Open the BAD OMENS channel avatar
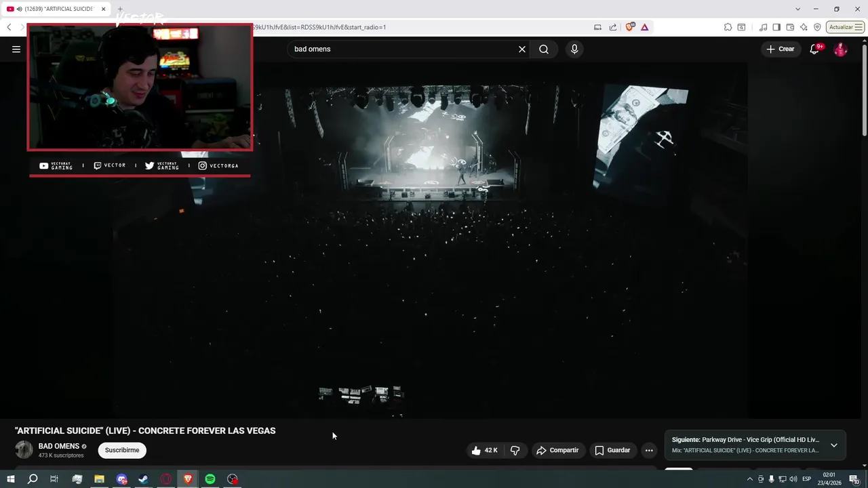The width and height of the screenshot is (868, 488). (24, 450)
